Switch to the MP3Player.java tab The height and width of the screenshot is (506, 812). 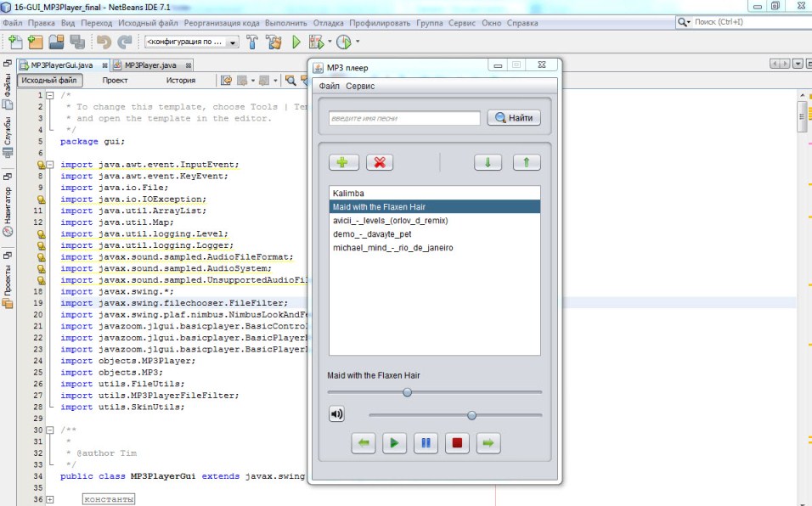(150, 65)
